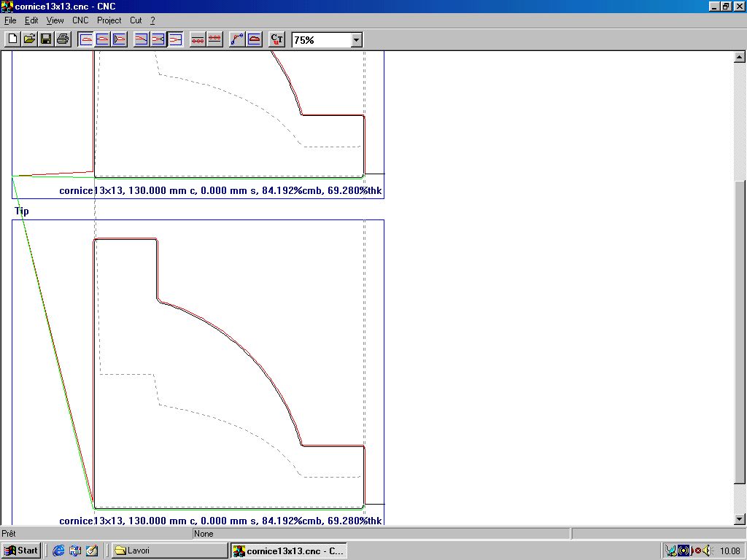Image resolution: width=747 pixels, height=560 pixels.
Task: Toggle the first pressed profile view button
Action: 86,39
